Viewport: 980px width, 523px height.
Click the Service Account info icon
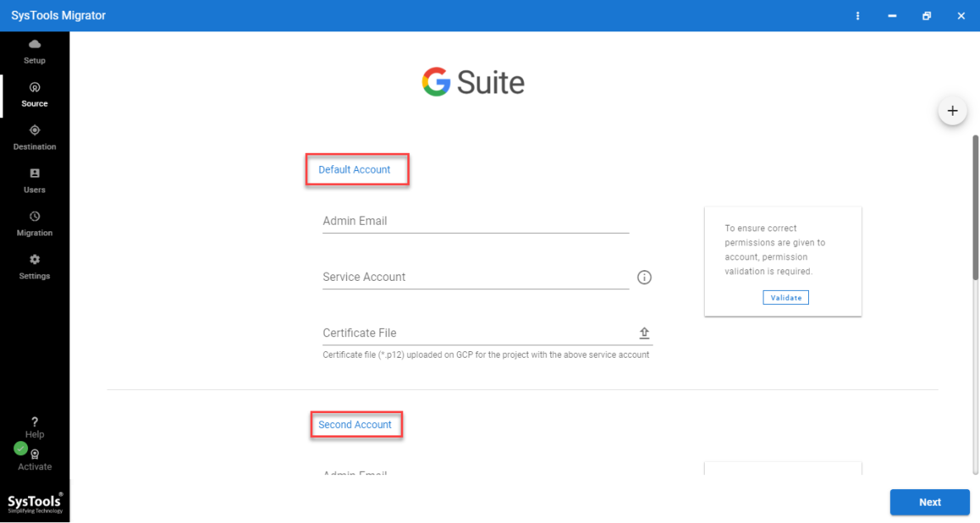(645, 278)
